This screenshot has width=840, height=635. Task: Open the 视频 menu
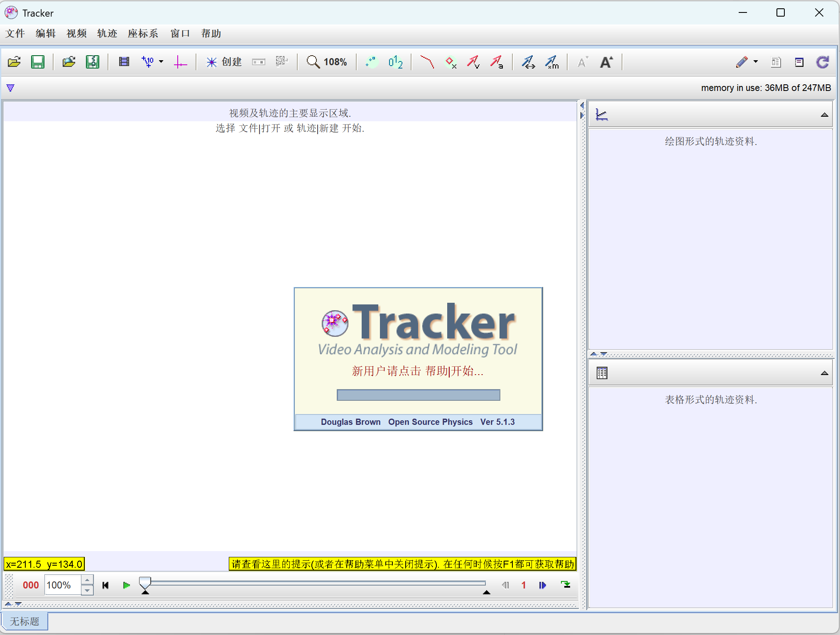pos(76,34)
